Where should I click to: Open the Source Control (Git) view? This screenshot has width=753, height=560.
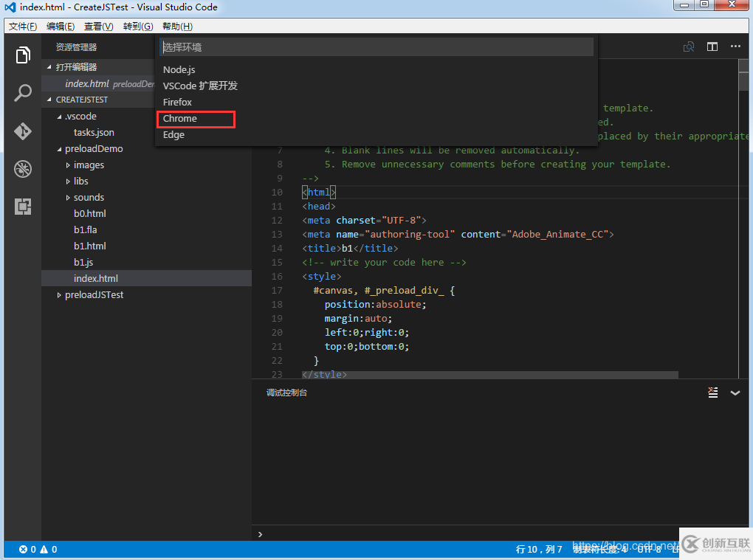coord(23,131)
